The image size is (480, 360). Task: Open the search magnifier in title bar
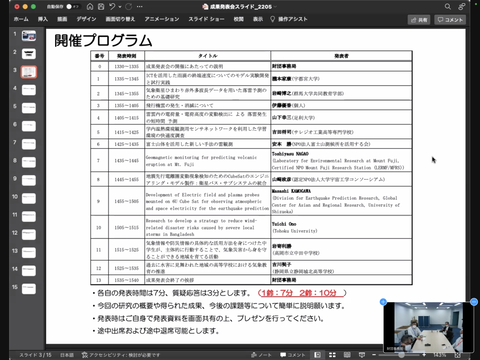448,7
